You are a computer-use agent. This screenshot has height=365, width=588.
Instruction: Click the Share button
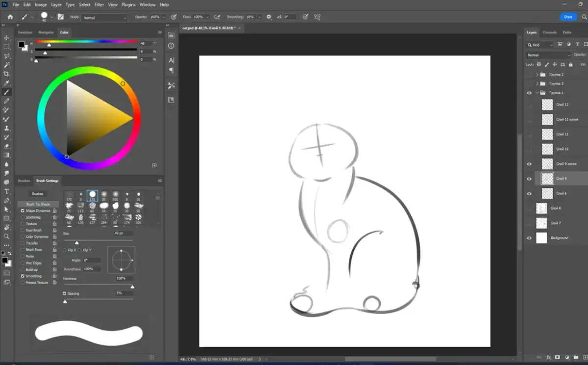(568, 17)
